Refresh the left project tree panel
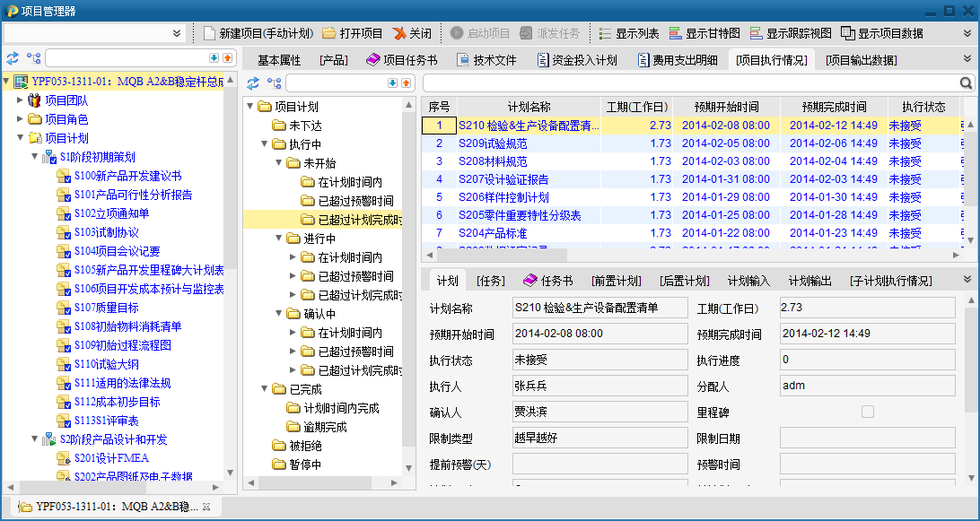The height and width of the screenshot is (521, 980). [x=12, y=58]
